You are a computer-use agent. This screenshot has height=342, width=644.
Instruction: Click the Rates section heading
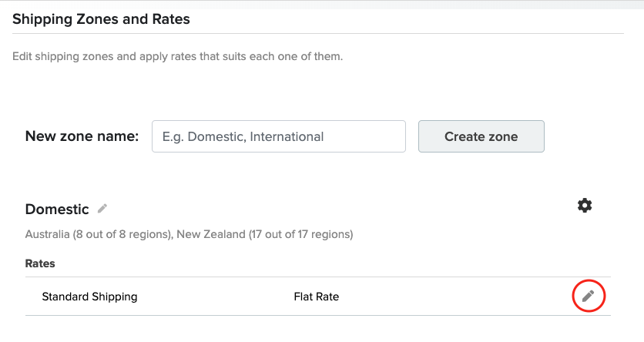(x=40, y=263)
